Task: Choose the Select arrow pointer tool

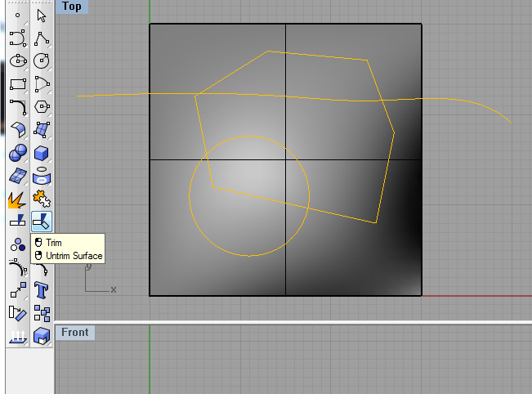Action: click(x=42, y=16)
